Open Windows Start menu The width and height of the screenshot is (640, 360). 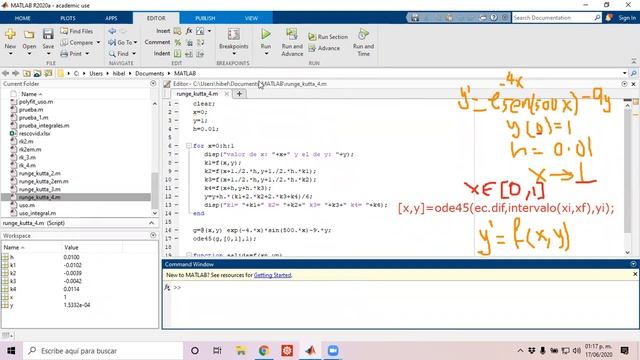click(11, 351)
